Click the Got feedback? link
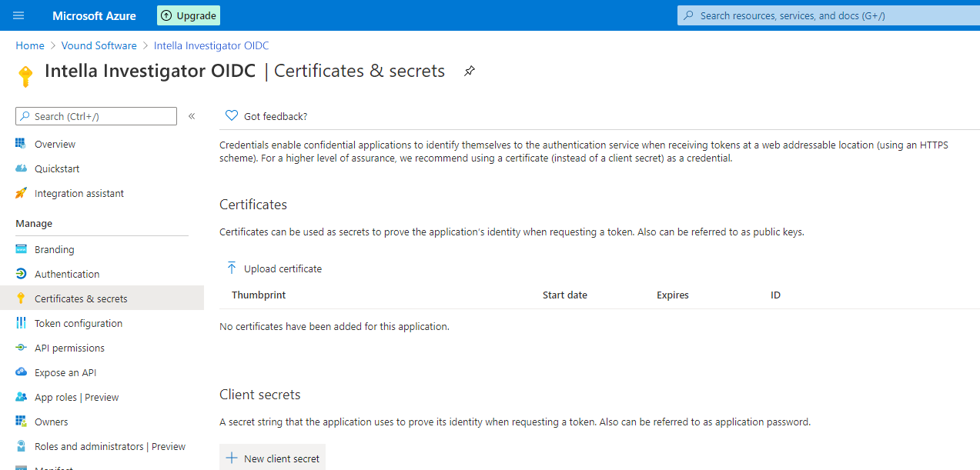Viewport: 980px width, 470px height. (266, 115)
